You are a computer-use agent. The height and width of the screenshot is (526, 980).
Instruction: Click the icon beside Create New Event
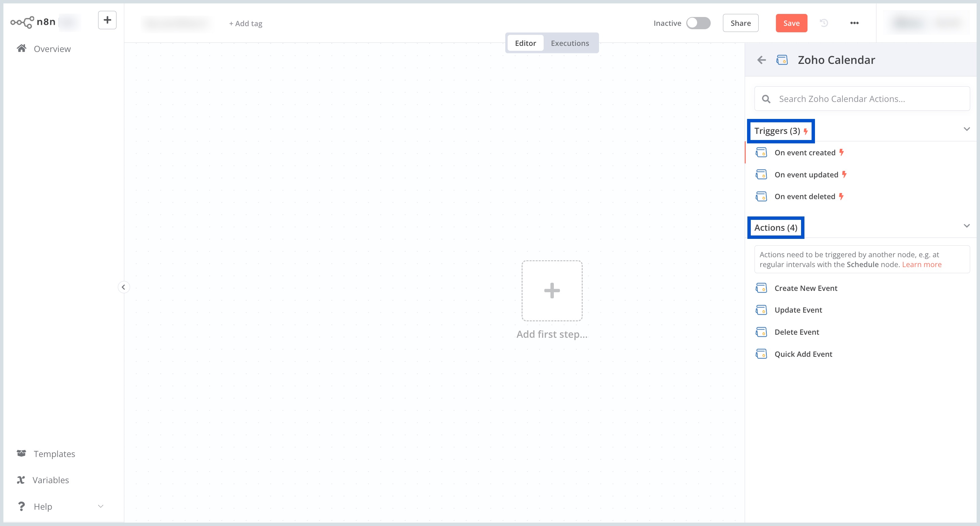[x=761, y=288]
